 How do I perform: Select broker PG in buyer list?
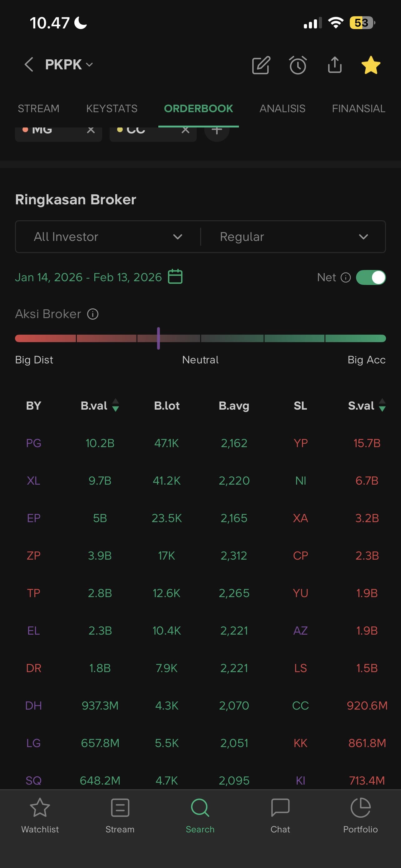(34, 443)
